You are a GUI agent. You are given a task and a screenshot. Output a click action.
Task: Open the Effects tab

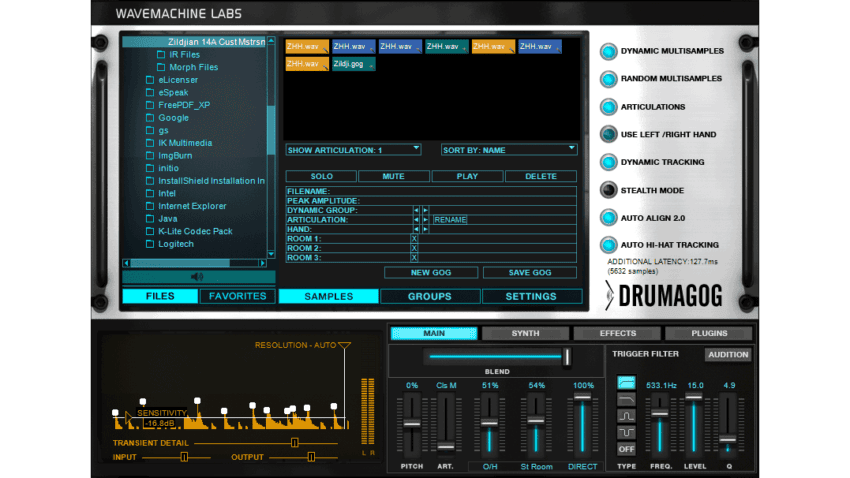617,333
